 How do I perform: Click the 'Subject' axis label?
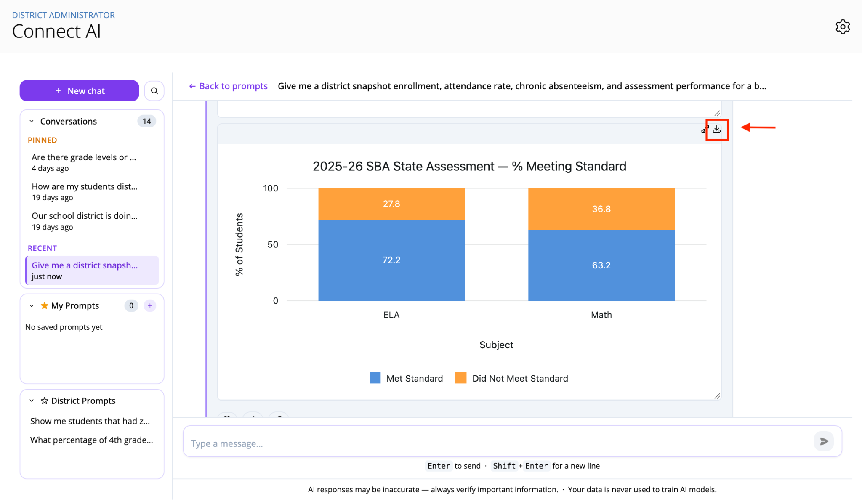[497, 345]
